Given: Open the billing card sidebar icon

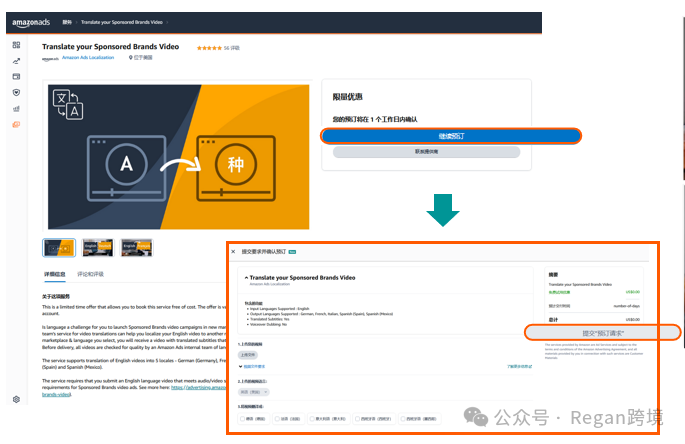Looking at the screenshot, I should click(x=16, y=76).
